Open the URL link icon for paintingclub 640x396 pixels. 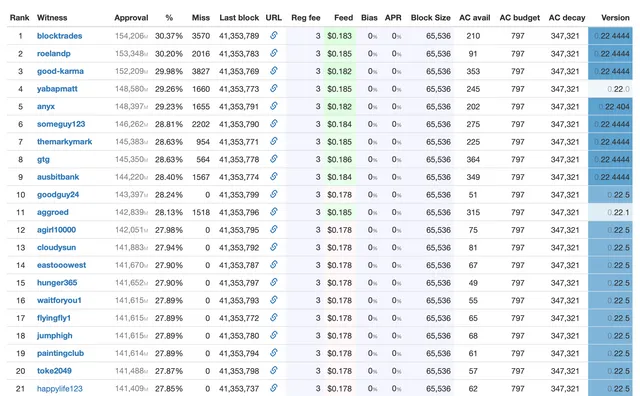tap(274, 353)
